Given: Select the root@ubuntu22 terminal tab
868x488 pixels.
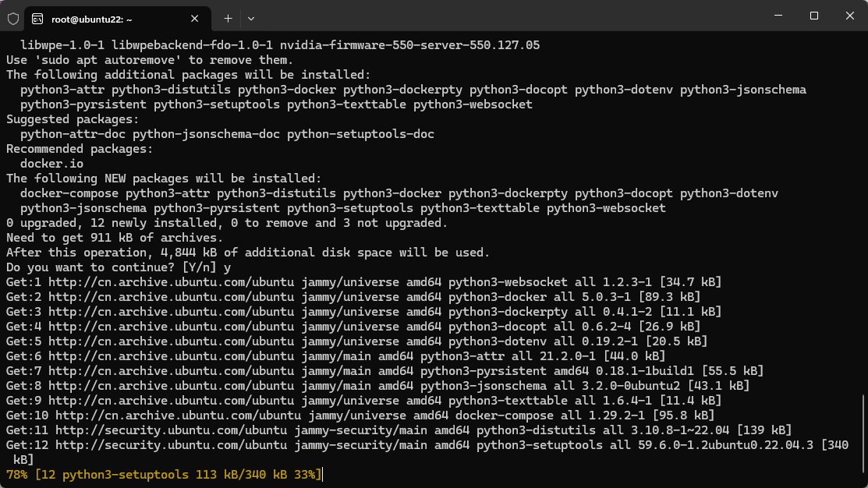Looking at the screenshot, I should [117, 19].
